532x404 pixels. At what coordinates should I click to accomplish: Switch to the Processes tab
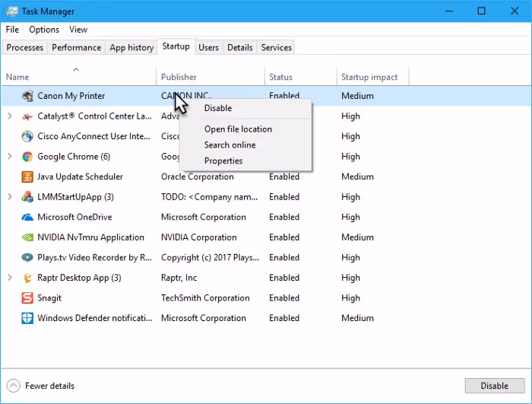pos(25,48)
